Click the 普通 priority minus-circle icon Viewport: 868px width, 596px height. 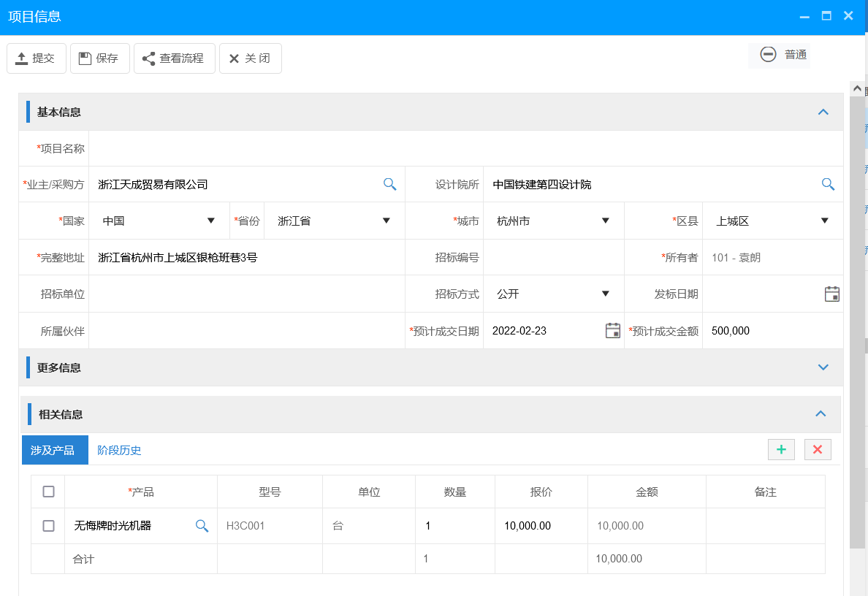pyautogui.click(x=768, y=55)
